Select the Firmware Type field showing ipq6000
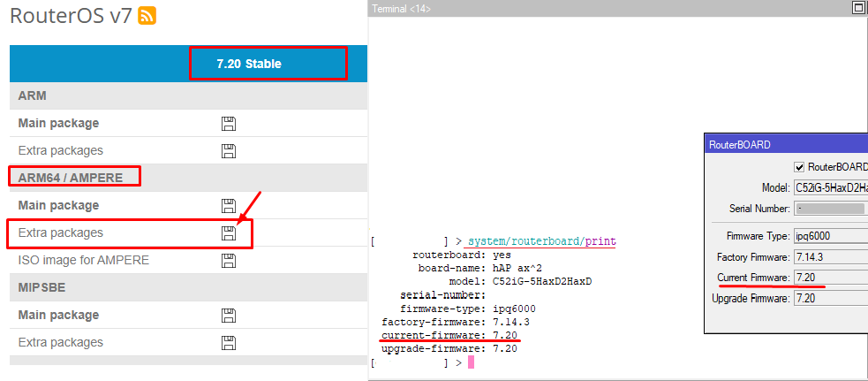This screenshot has height=381, width=868. tap(830, 236)
